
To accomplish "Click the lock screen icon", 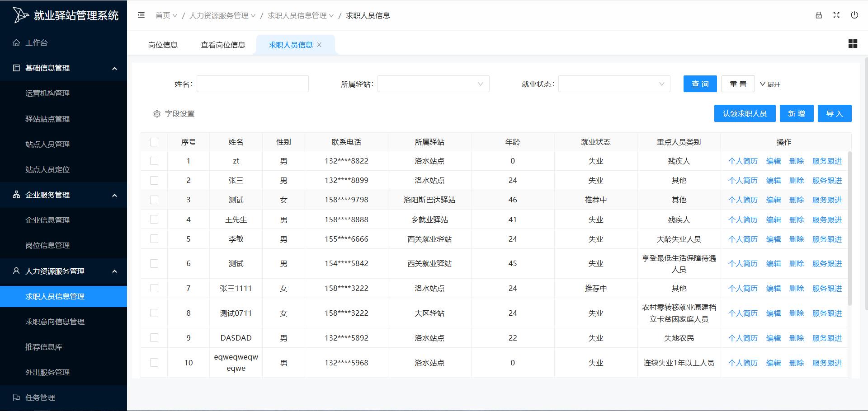I will 819,15.
